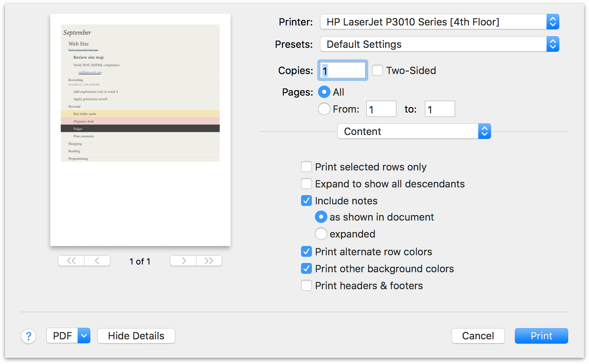Check Expand to show all descendants

(306, 184)
